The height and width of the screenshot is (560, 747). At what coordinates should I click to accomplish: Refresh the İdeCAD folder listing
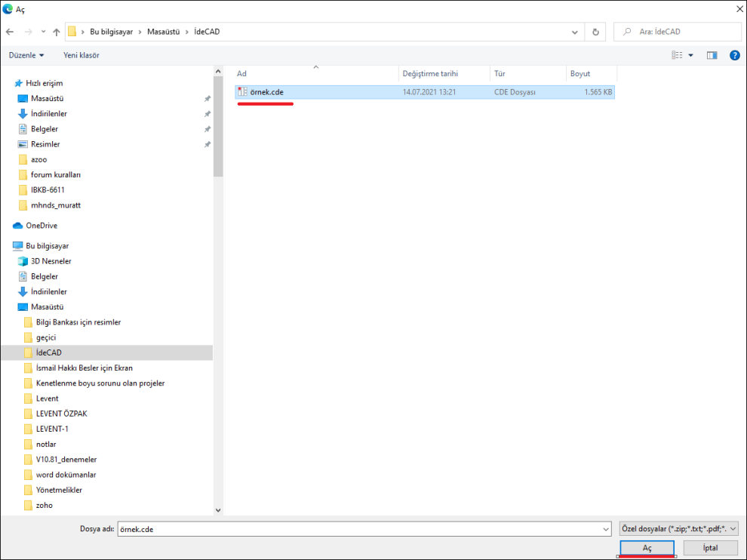coord(595,32)
